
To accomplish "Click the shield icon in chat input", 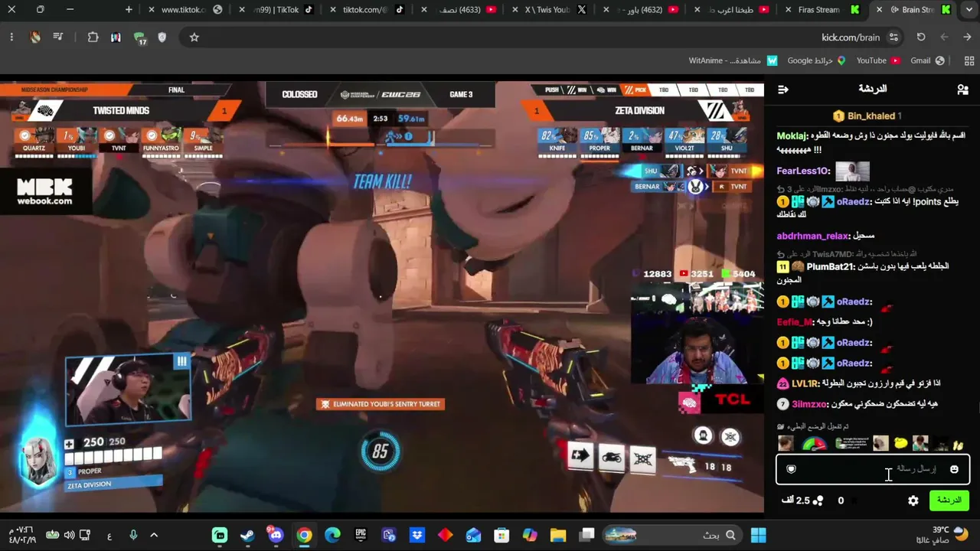I will [x=792, y=469].
